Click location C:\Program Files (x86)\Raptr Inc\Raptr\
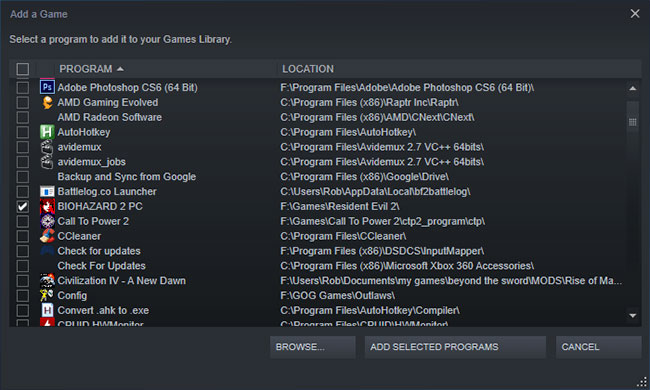The height and width of the screenshot is (390, 650). pyautogui.click(x=369, y=102)
